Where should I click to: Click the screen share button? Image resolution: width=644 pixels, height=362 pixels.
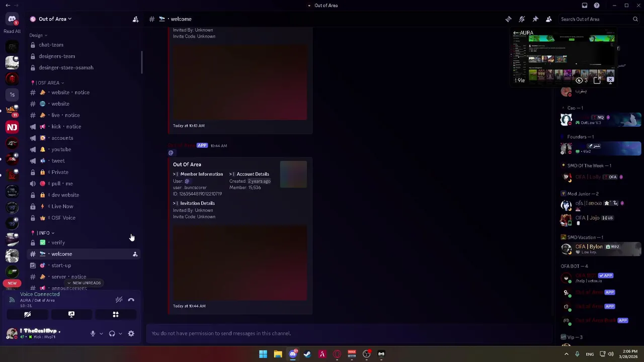coord(71,314)
